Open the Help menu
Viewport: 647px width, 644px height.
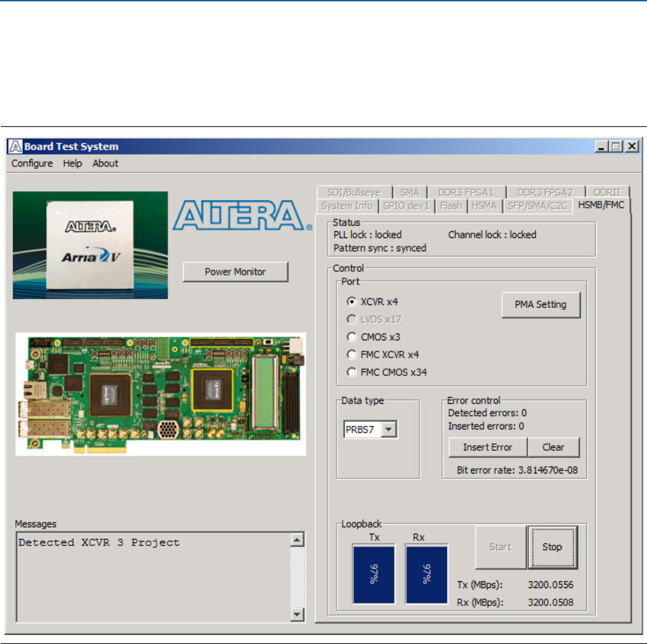click(72, 164)
